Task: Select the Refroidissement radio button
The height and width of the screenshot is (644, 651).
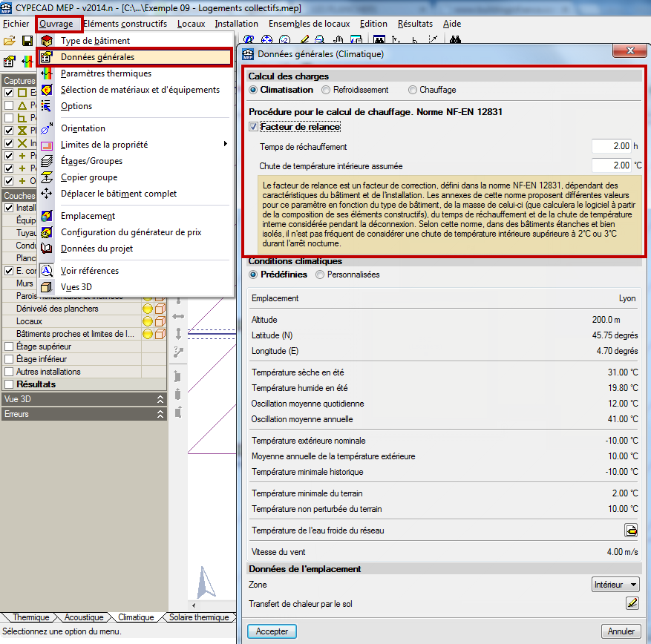Action: (327, 90)
